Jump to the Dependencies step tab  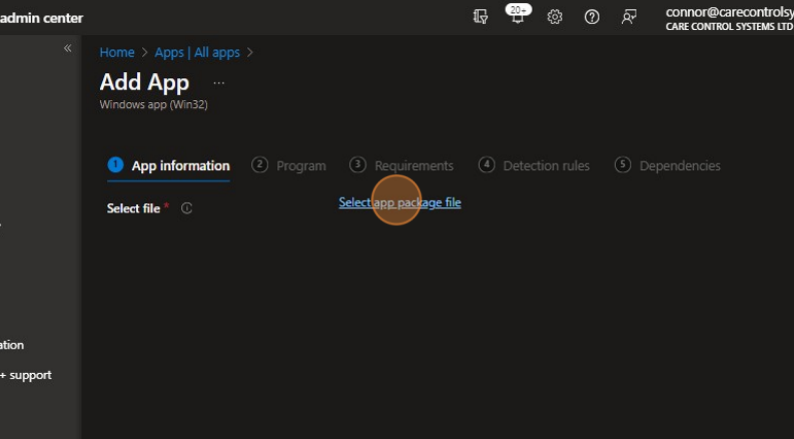(x=668, y=166)
